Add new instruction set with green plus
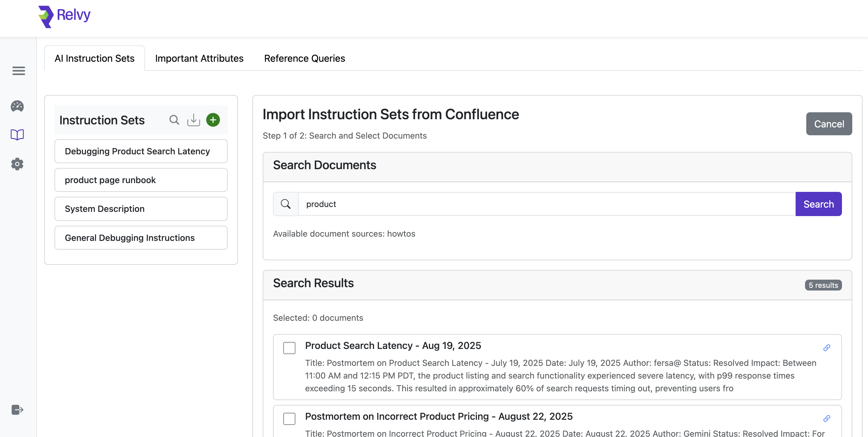 coord(213,120)
